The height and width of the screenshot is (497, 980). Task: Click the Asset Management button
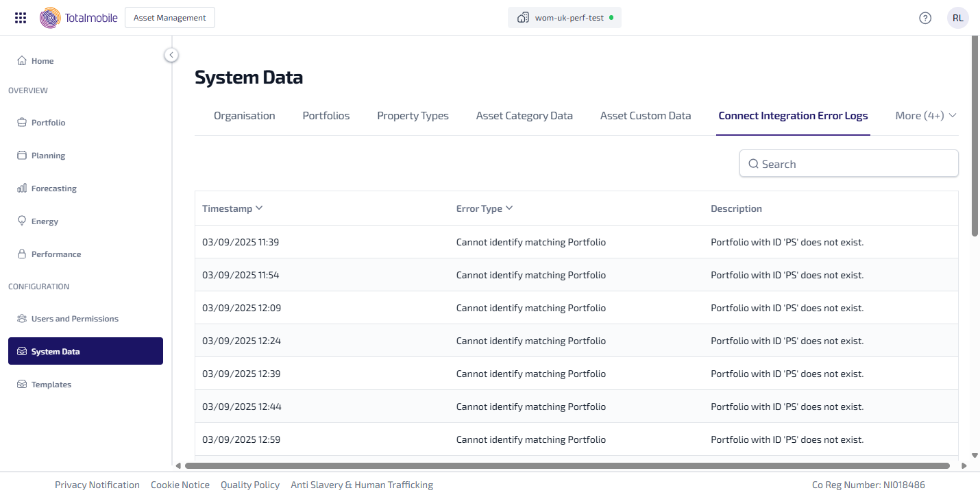[170, 18]
